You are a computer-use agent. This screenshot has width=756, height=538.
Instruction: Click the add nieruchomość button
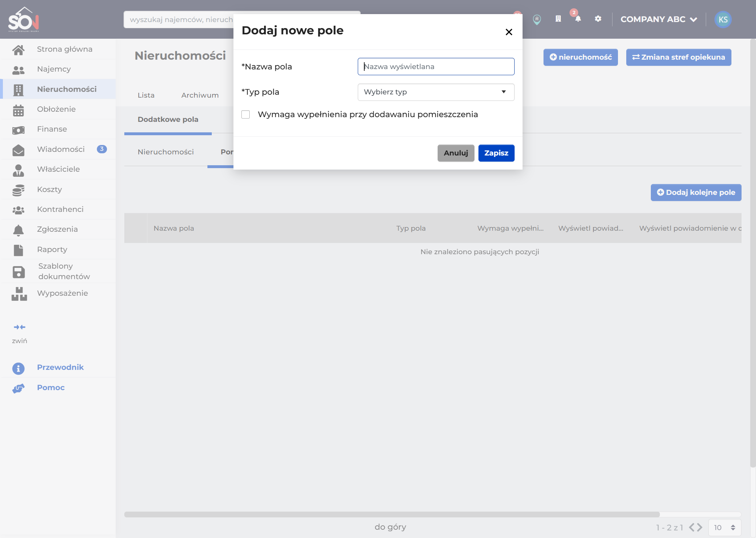pos(581,57)
